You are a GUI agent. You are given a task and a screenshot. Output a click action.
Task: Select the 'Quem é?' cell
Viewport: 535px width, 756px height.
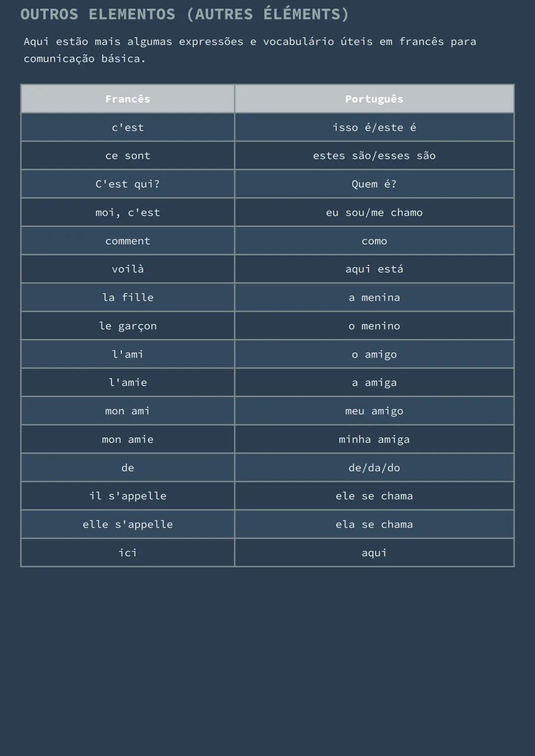click(374, 184)
